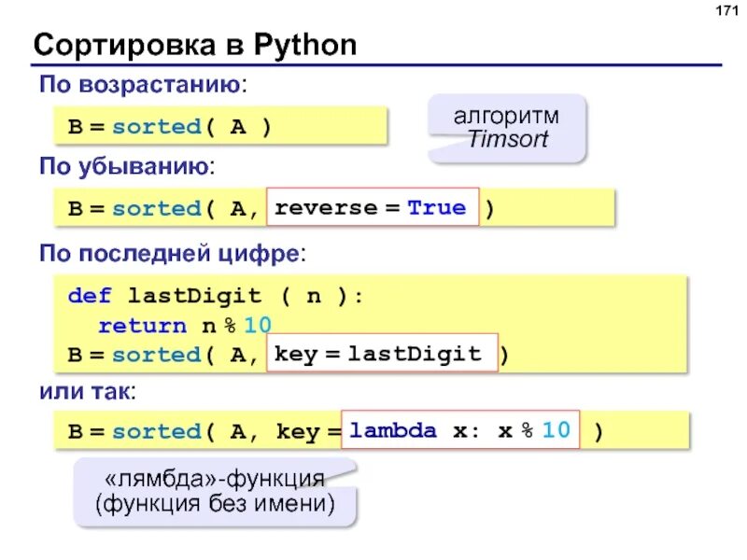Click the code line 'B = sorted( A )'

[169, 127]
